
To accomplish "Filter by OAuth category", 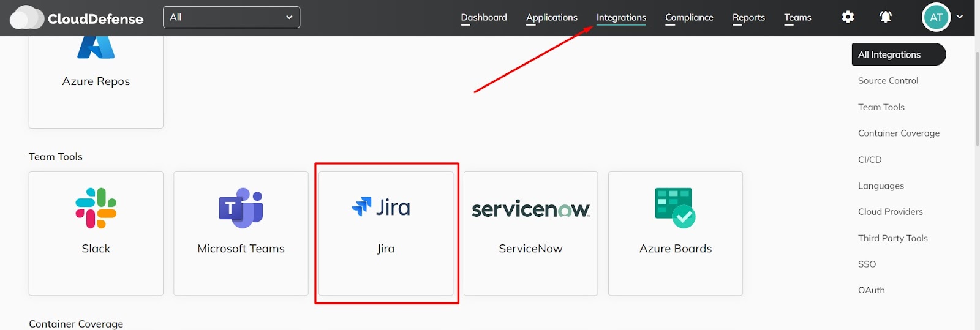I will pos(872,290).
